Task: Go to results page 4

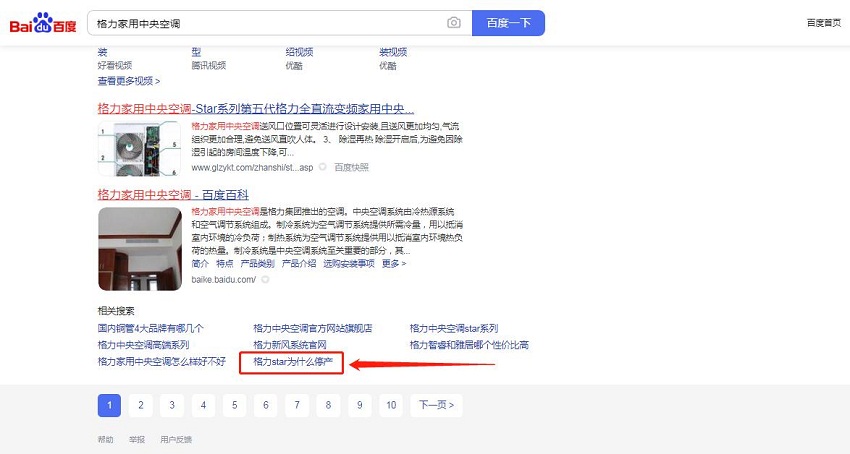Action: (x=203, y=405)
